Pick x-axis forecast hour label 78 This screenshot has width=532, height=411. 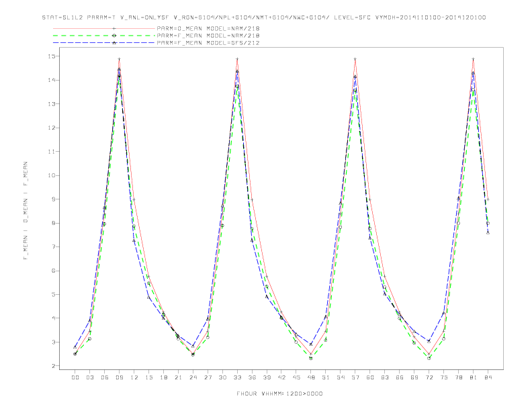tap(459, 377)
